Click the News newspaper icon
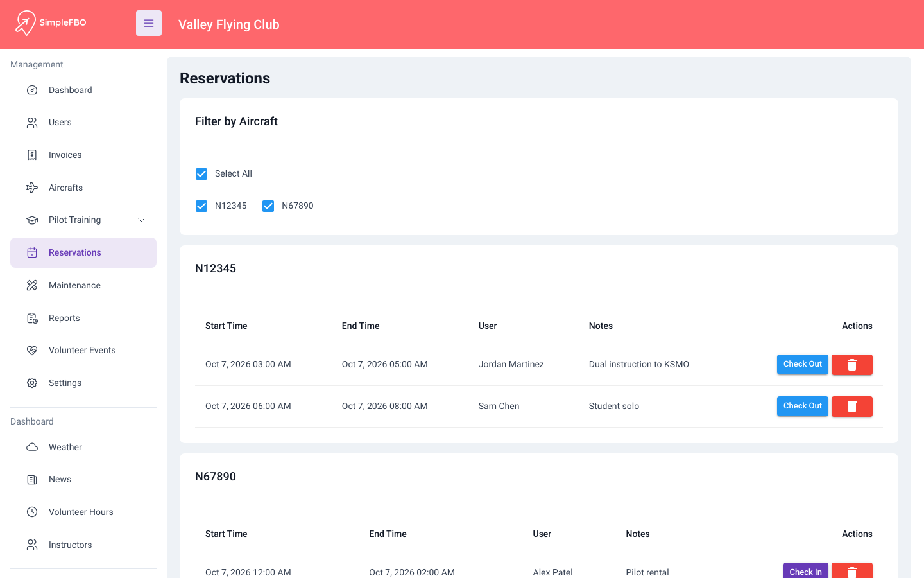Viewport: 924px width, 578px height. [32, 480]
